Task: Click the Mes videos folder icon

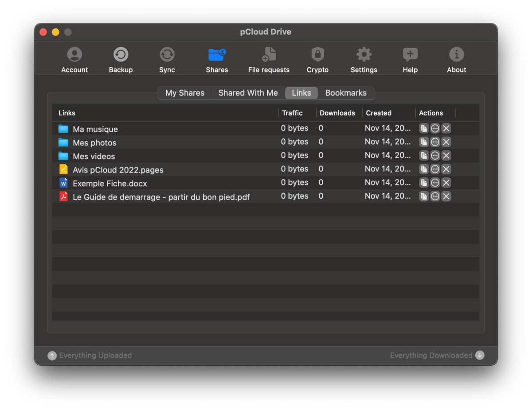Action: (63, 156)
